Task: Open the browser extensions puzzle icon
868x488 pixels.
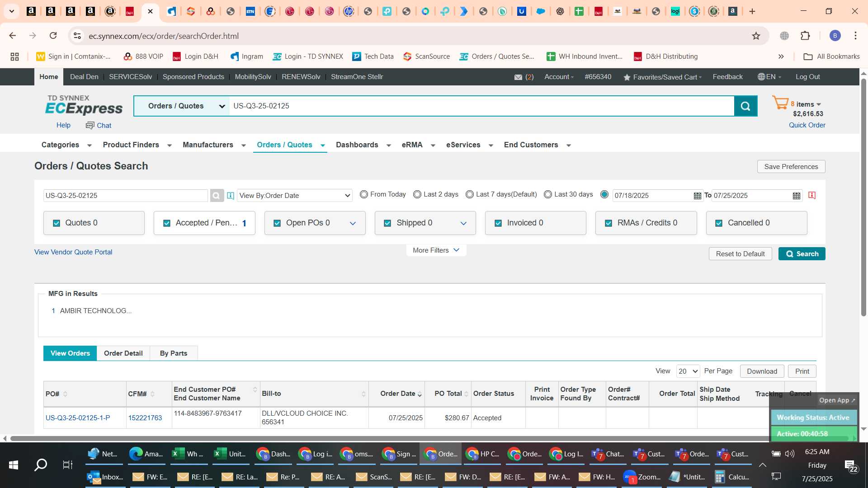Action: 805,36
